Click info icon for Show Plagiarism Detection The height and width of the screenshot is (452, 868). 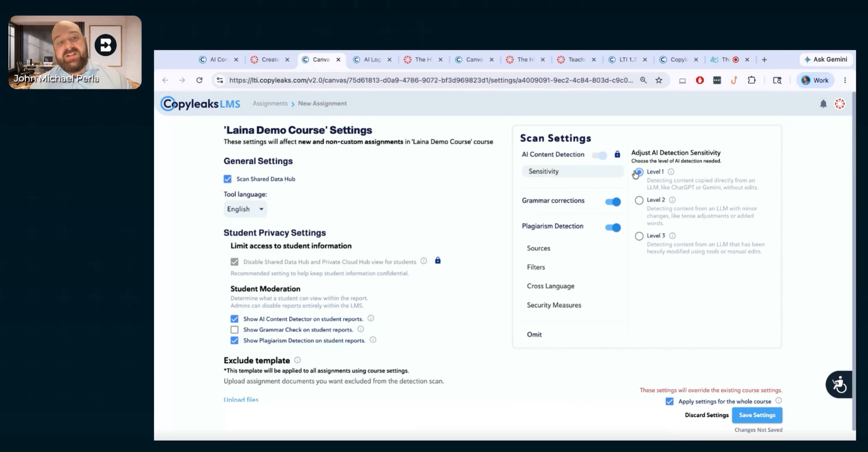click(x=373, y=340)
